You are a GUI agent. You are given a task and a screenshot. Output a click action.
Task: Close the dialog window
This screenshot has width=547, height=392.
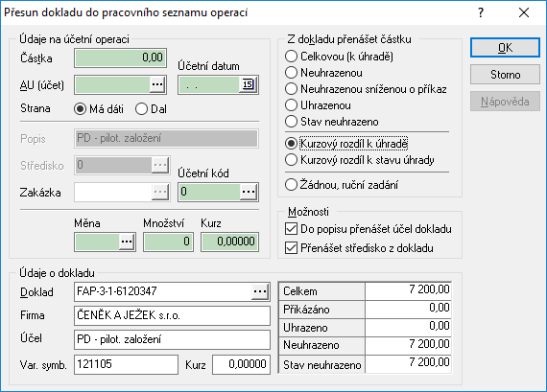(524, 12)
